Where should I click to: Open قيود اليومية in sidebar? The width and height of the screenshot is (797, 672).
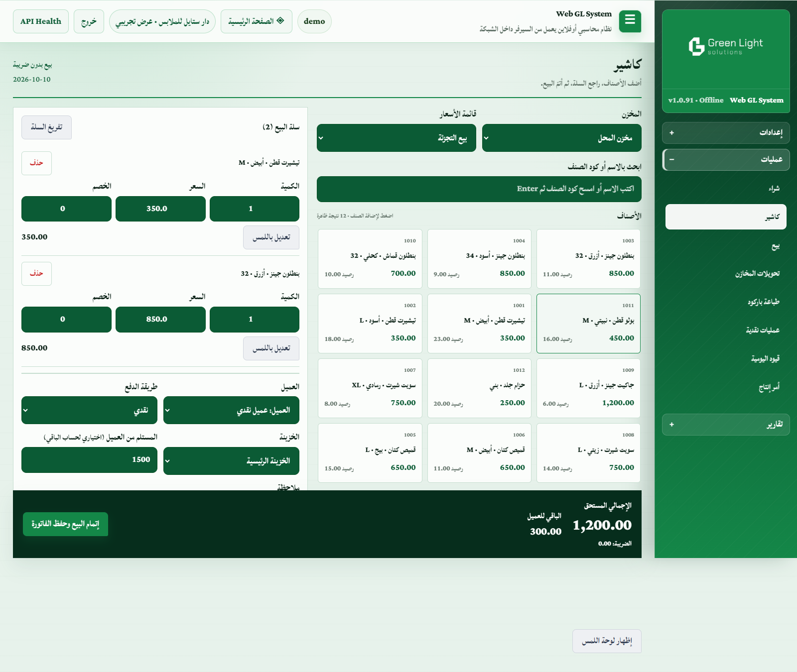click(x=726, y=359)
